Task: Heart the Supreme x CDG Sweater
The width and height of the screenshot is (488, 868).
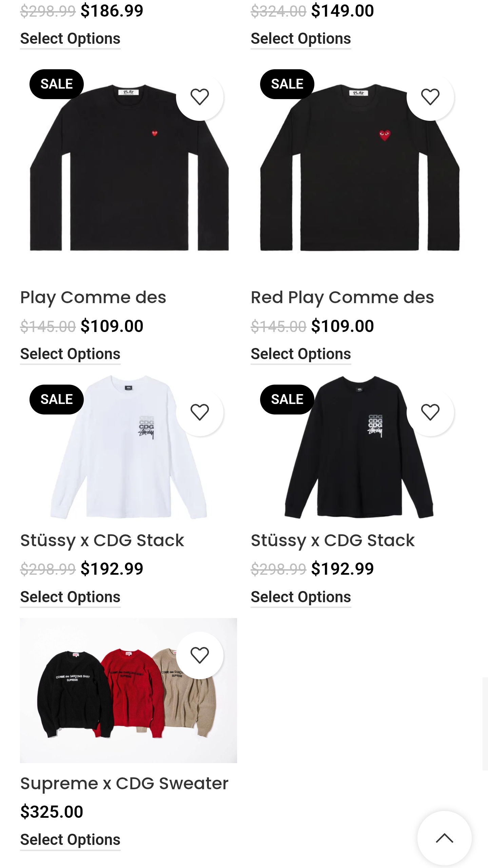Action: tap(199, 655)
